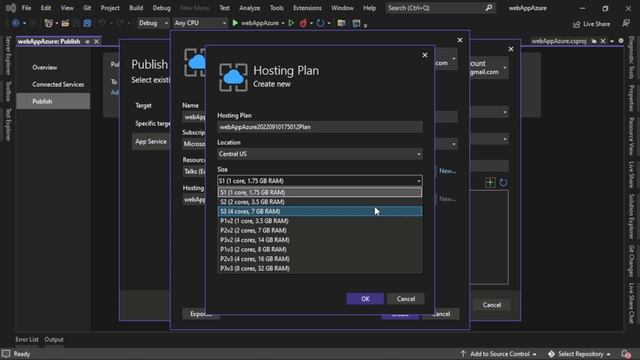Image resolution: width=640 pixels, height=360 pixels.
Task: Click Cancel in Hosting Plan dialog
Action: click(x=406, y=299)
